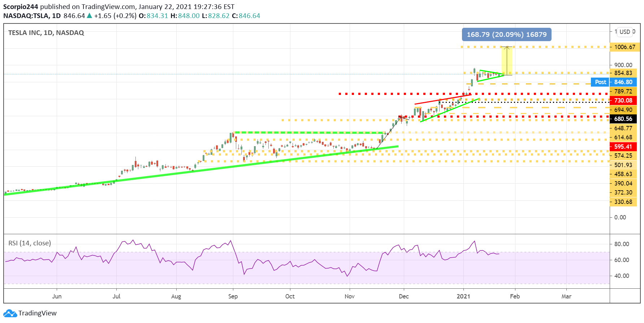
Task: Click the 168.79 (20.09%) measurement label
Action: (x=507, y=35)
